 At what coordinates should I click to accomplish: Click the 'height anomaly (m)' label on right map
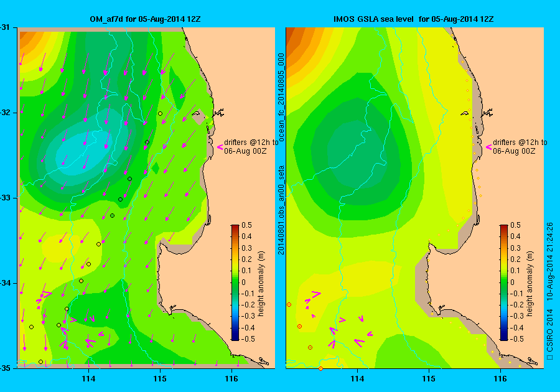tap(530, 284)
